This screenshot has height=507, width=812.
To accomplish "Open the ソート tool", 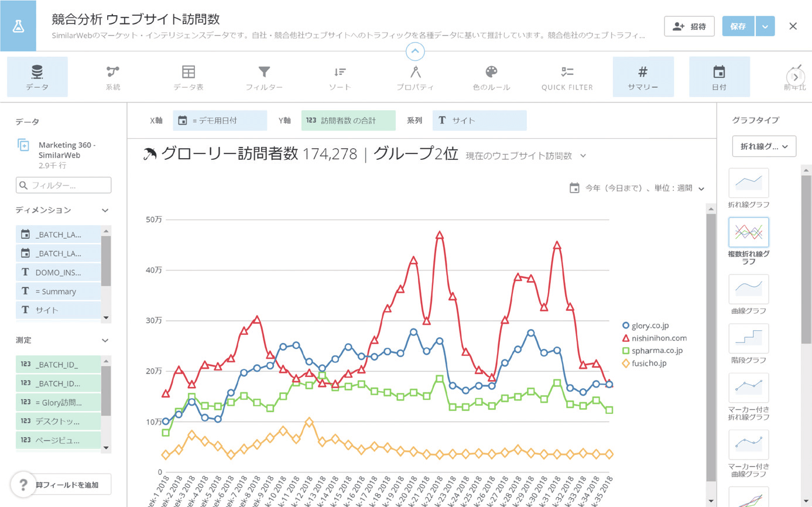I will 340,77.
